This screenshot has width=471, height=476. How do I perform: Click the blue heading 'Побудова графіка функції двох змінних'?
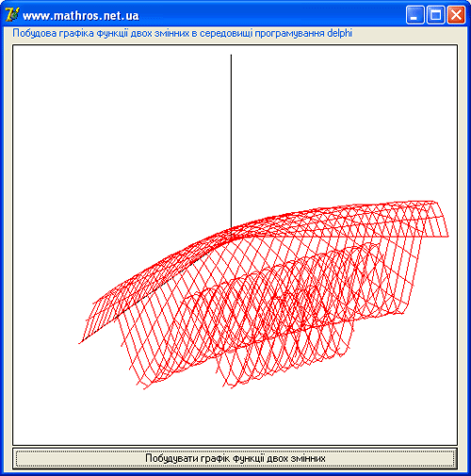coord(183,33)
